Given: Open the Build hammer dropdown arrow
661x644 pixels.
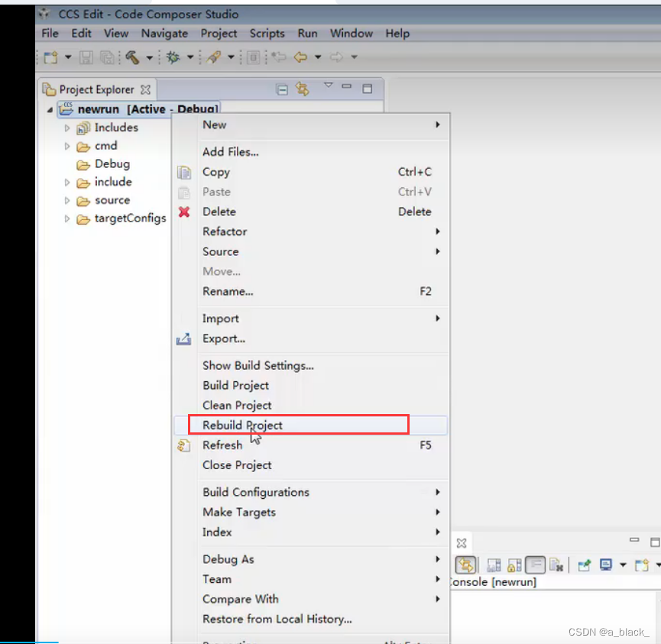Looking at the screenshot, I should pos(149,57).
